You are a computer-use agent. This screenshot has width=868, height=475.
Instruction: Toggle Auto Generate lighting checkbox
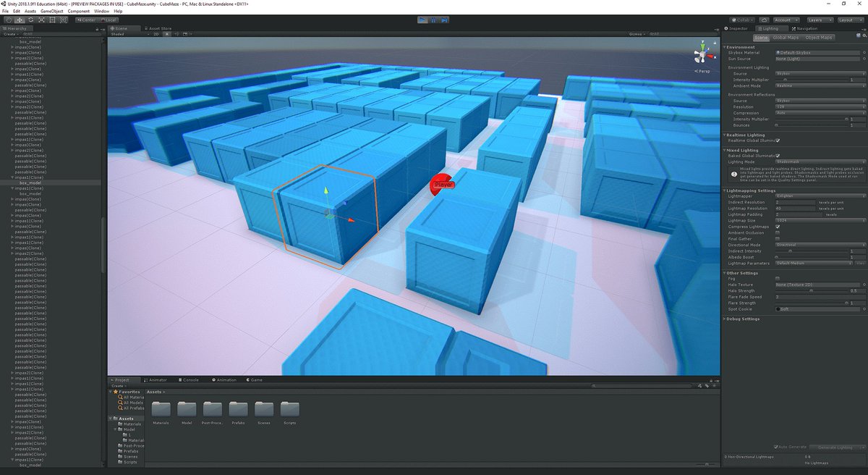(x=777, y=447)
